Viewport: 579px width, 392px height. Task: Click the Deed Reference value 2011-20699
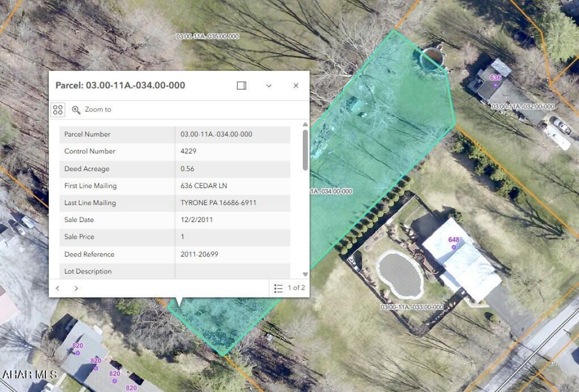199,254
